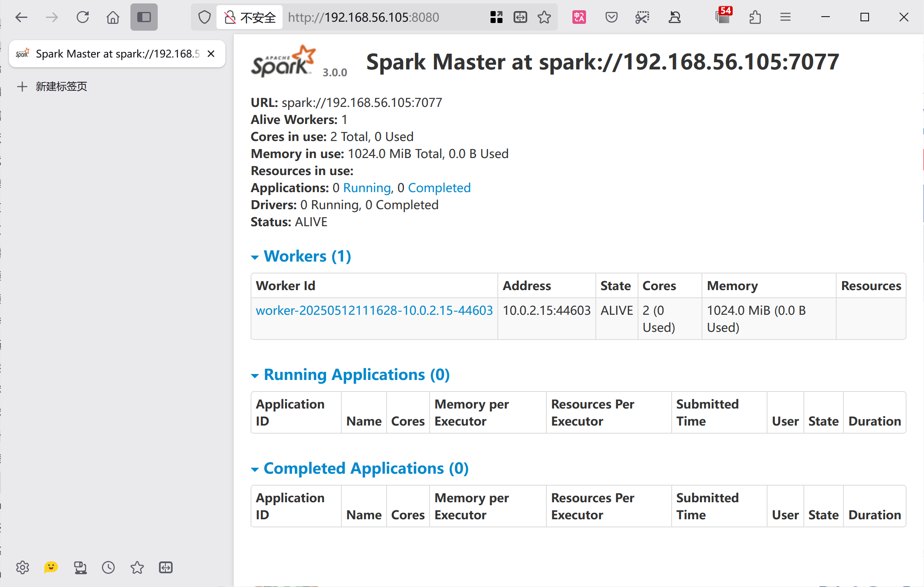This screenshot has height=587, width=924.
Task: Open new tab from sidebar
Action: point(52,86)
